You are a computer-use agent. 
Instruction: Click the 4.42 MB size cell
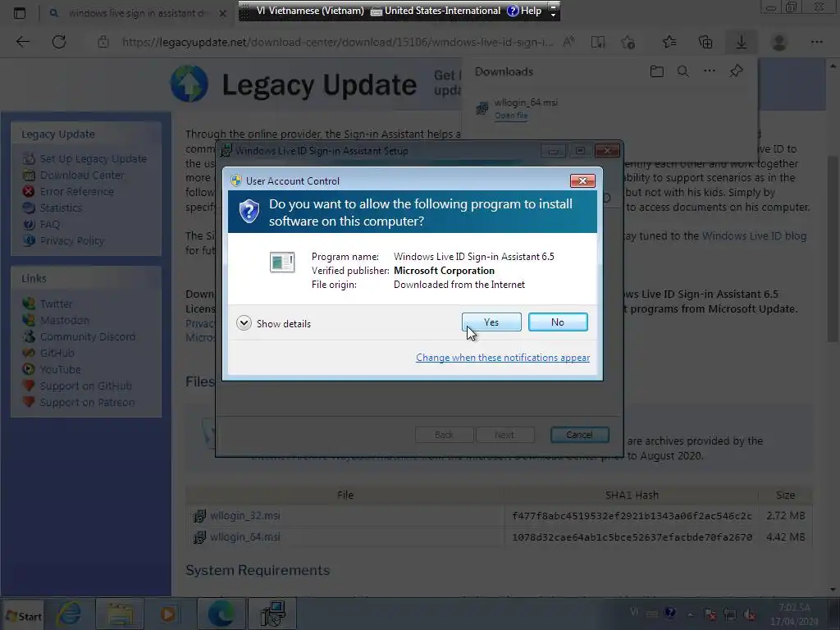point(785,536)
